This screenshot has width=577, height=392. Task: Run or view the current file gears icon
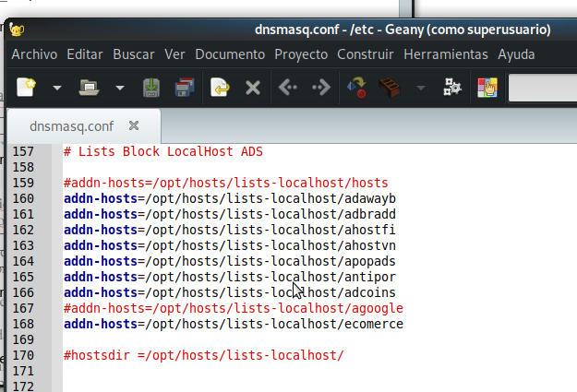(451, 88)
